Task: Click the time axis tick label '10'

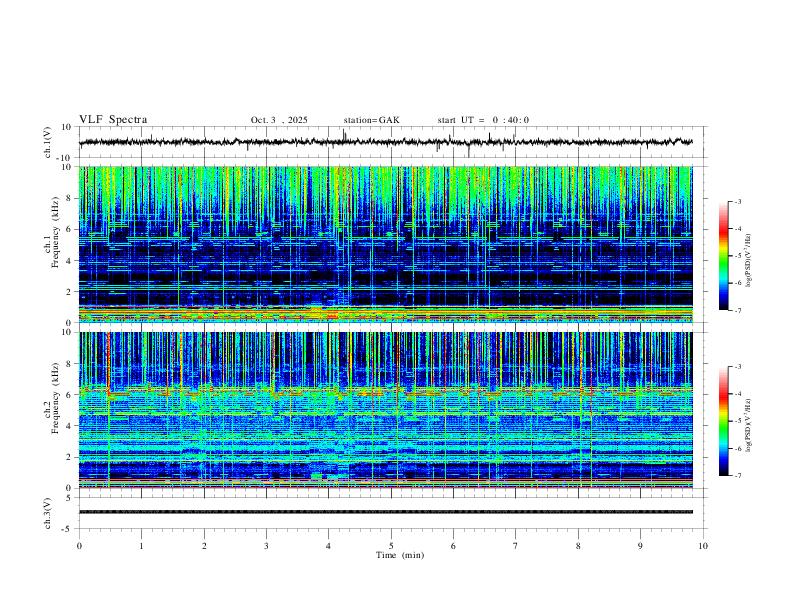Action: coord(703,546)
